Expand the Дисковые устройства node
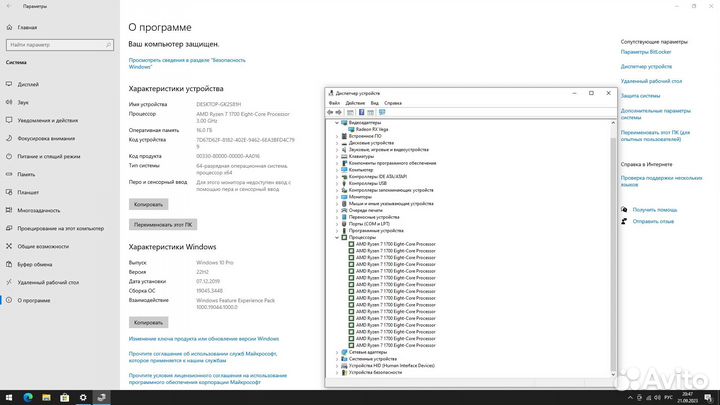Viewport: 720px width, 405px height. 337,143
